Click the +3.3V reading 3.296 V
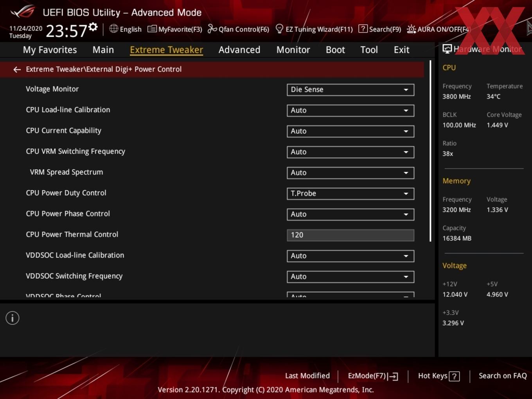Screen dimensions: 532x399 (x=453, y=323)
